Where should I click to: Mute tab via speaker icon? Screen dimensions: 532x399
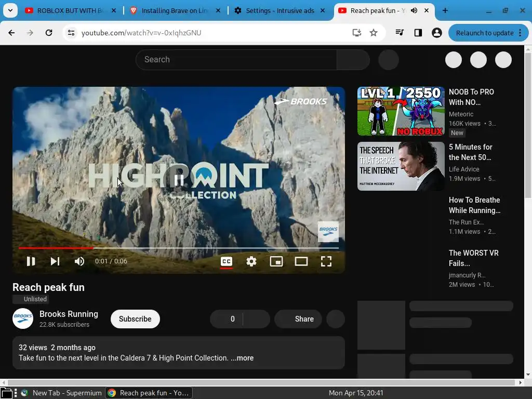[414, 10]
